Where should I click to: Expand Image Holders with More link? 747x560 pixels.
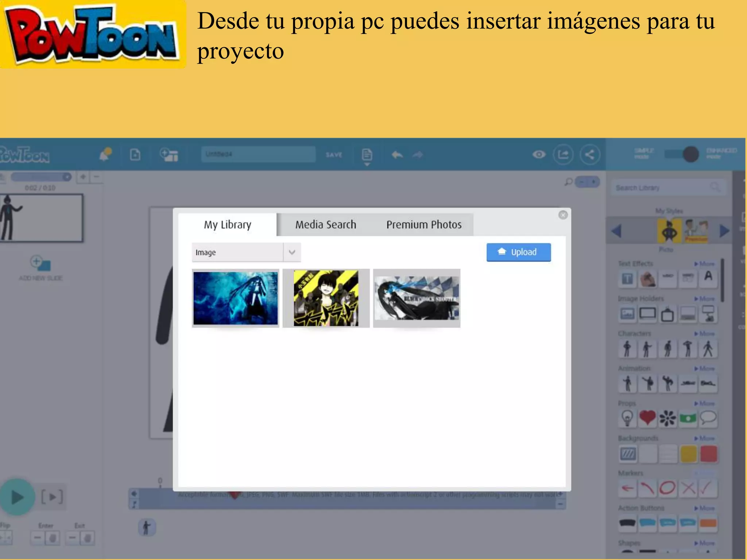point(705,299)
